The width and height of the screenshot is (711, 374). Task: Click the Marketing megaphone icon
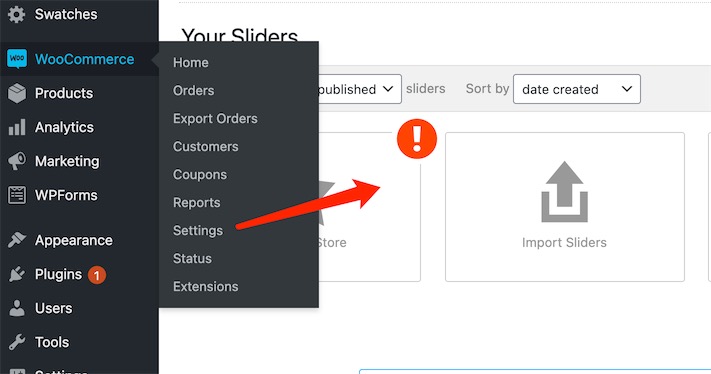[17, 161]
